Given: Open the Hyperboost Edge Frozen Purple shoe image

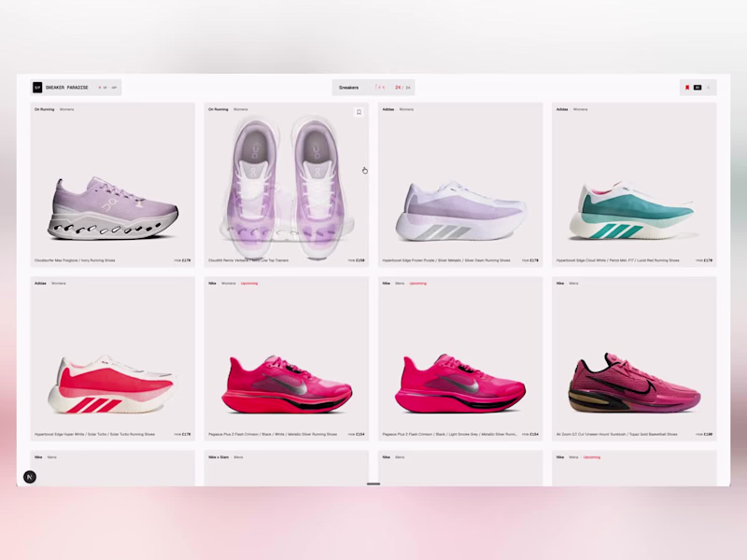Looking at the screenshot, I should [460, 211].
